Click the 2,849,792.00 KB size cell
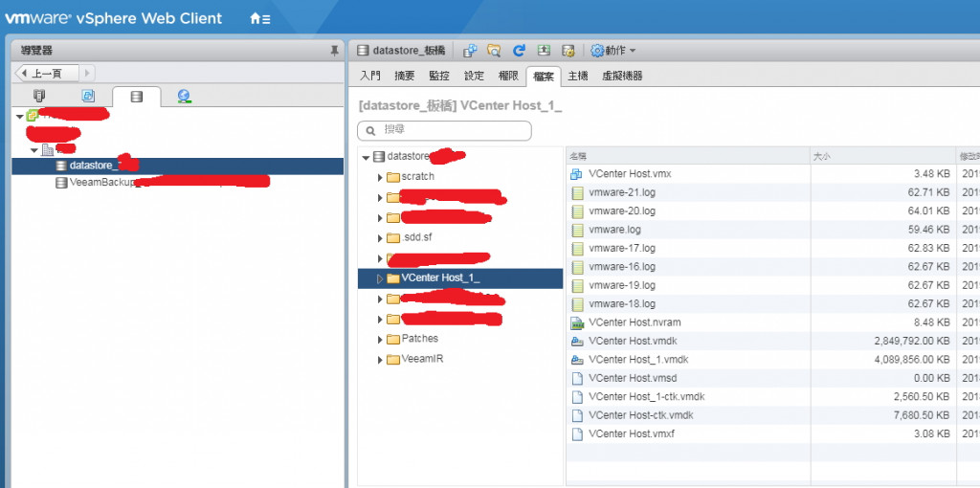 coord(911,342)
